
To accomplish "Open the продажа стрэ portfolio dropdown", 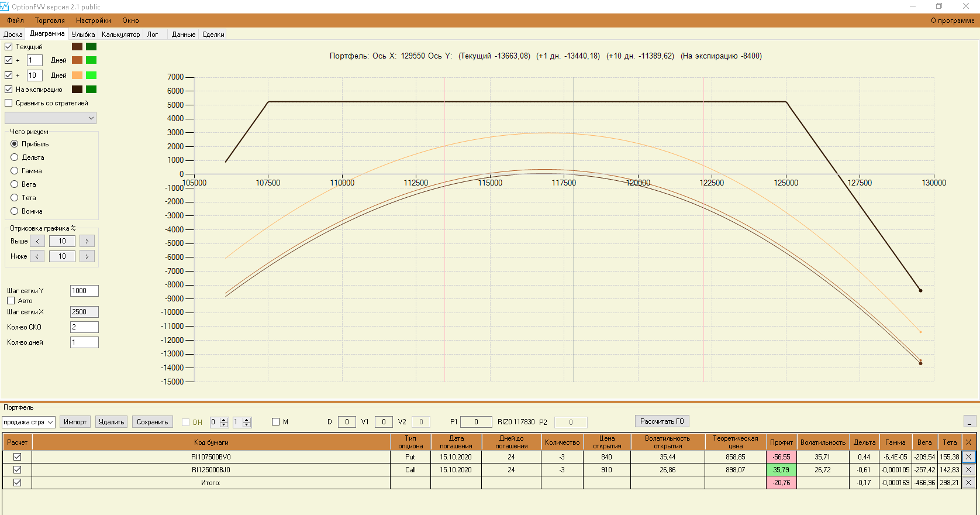I will 29,422.
